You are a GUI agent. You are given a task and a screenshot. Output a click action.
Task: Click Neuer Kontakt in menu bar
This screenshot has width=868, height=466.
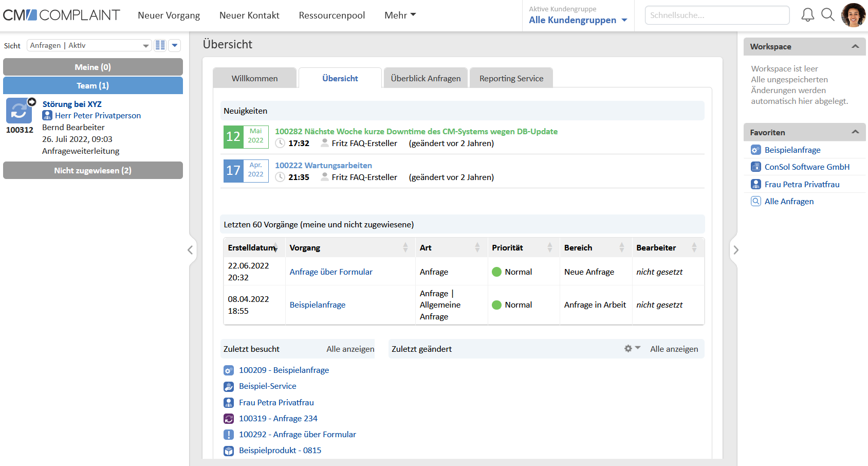(x=249, y=15)
